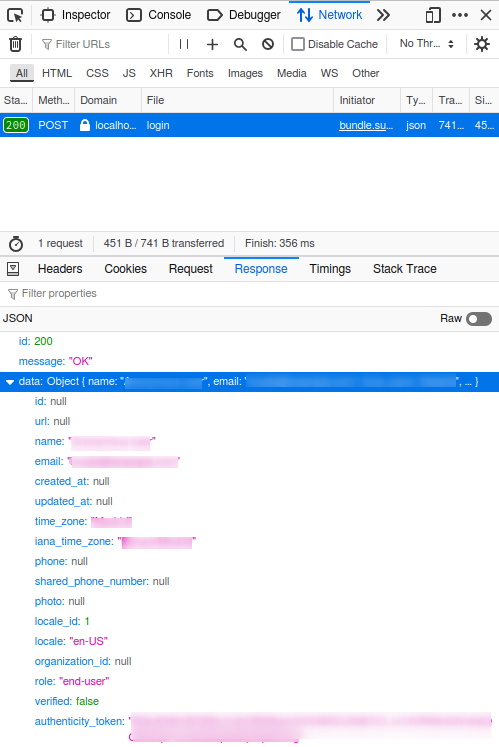Select the login request file cell
The image size is (499, 747).
coord(237,125)
